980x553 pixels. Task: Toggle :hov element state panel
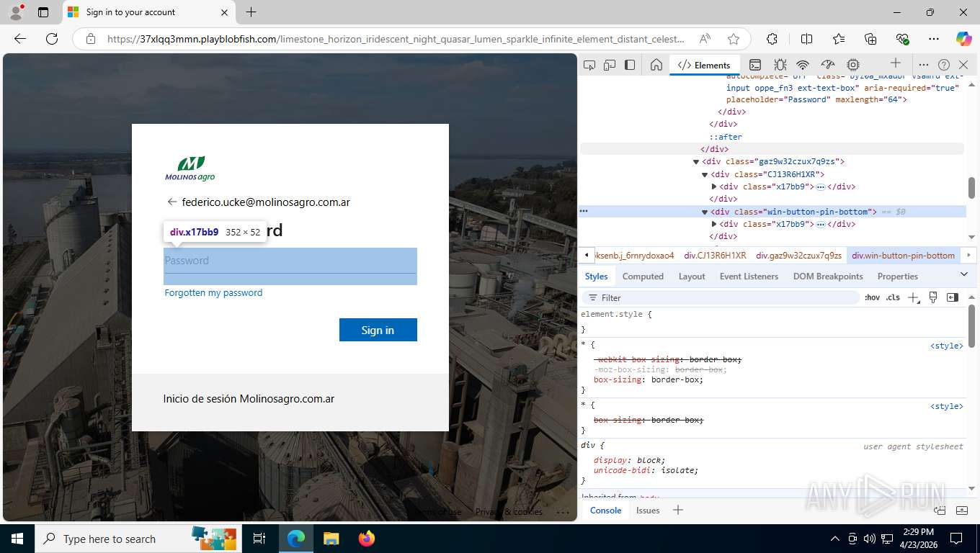coord(872,297)
